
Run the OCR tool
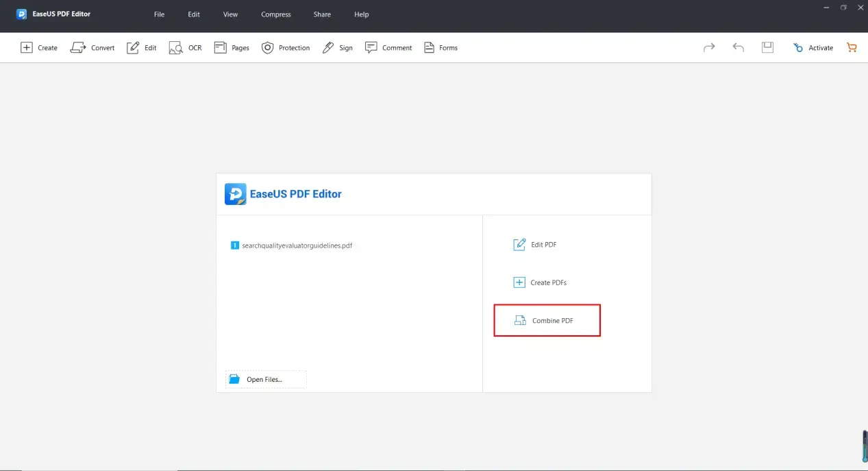(x=186, y=48)
